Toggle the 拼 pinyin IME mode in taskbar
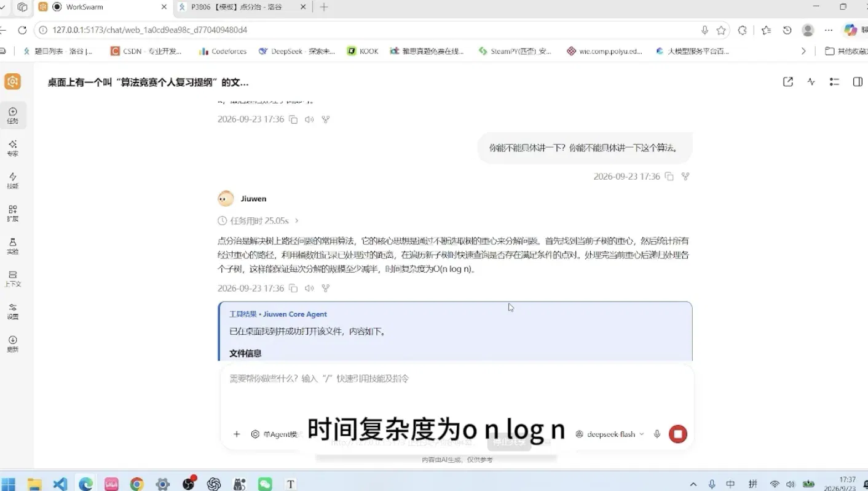The image size is (868, 491). coord(752,484)
